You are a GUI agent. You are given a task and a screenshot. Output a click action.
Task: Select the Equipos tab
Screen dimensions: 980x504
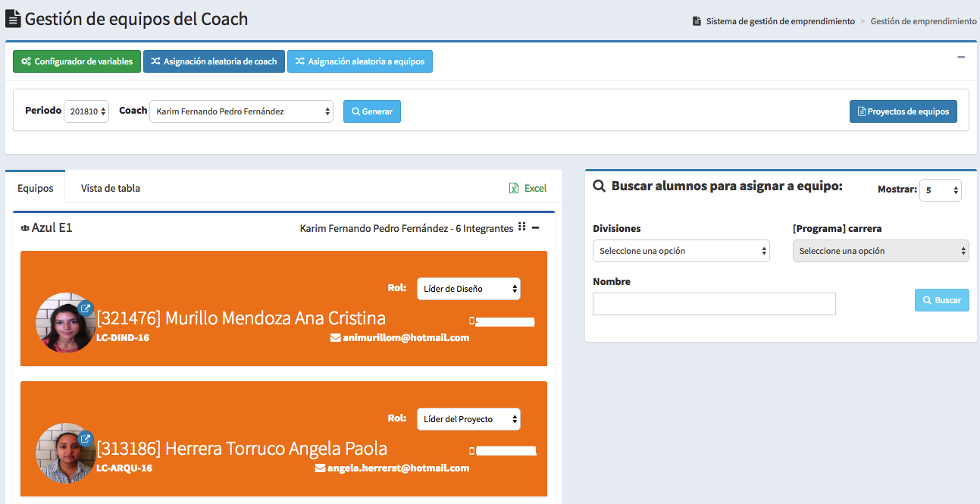[x=36, y=188]
